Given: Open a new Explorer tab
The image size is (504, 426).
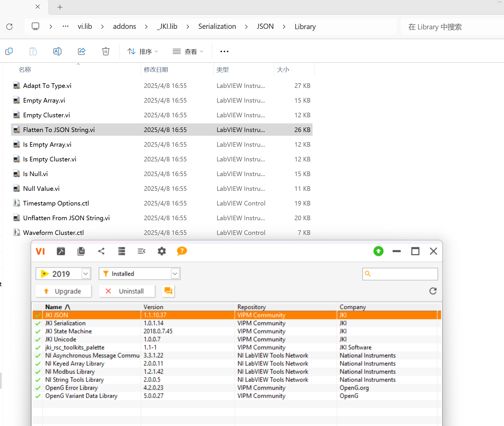Looking at the screenshot, I should point(60,7).
